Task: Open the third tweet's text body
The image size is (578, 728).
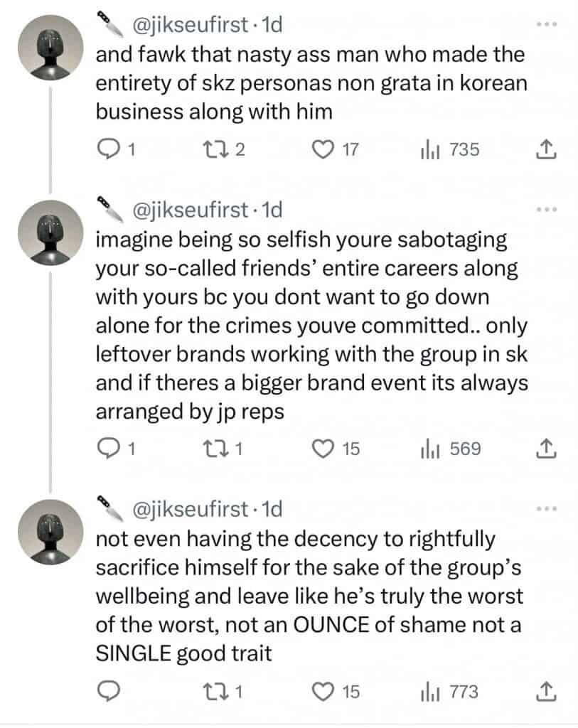Action: click(309, 596)
